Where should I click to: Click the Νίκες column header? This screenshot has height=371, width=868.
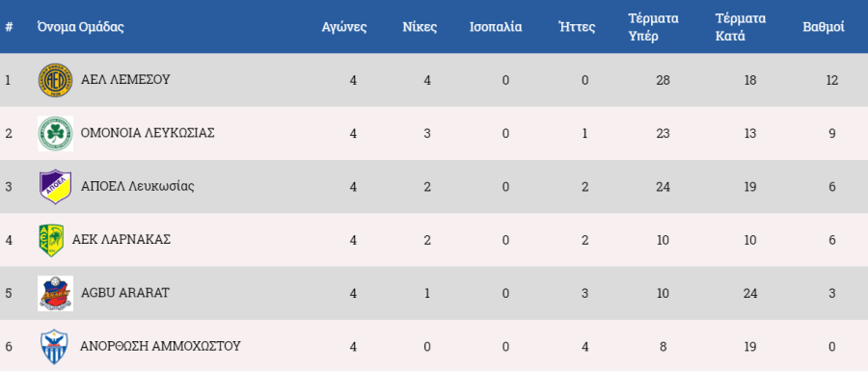420,27
